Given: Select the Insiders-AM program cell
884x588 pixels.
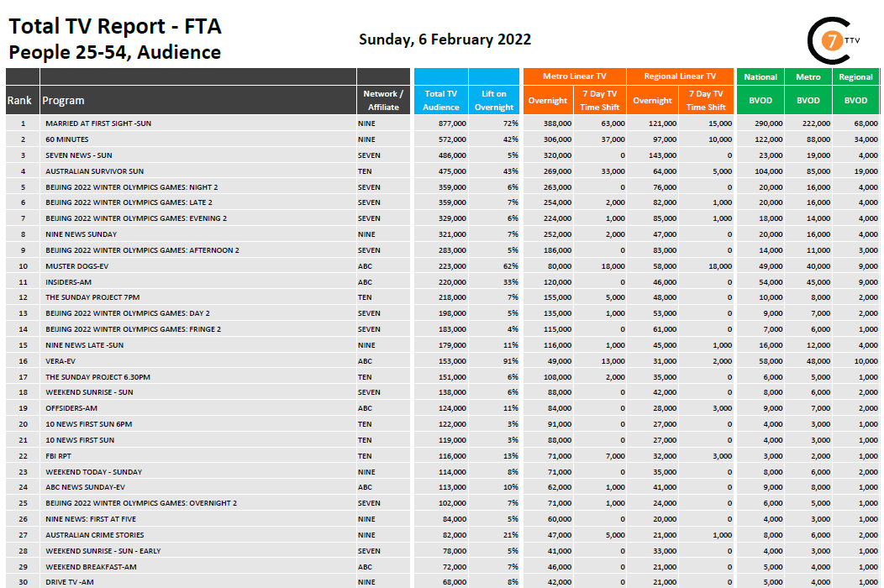Looking at the screenshot, I should pos(67,282).
